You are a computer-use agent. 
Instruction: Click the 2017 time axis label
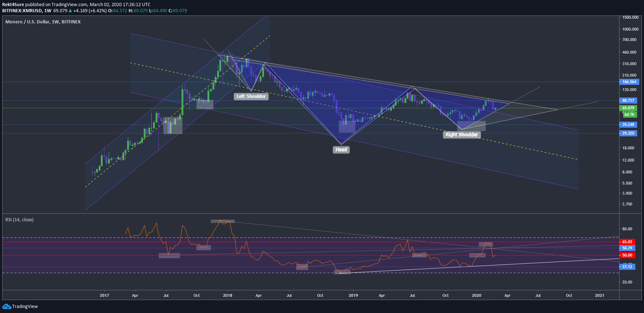104,295
